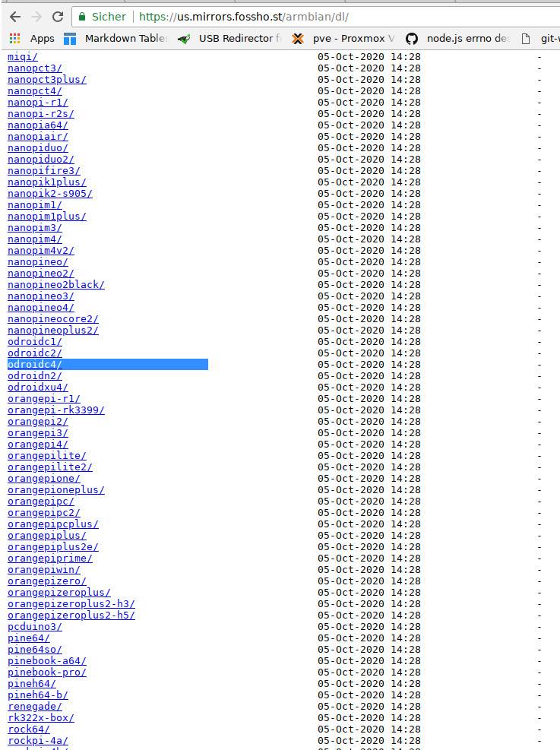560x750 pixels.
Task: Open the orangepioneplus/ link
Action: 56,490
